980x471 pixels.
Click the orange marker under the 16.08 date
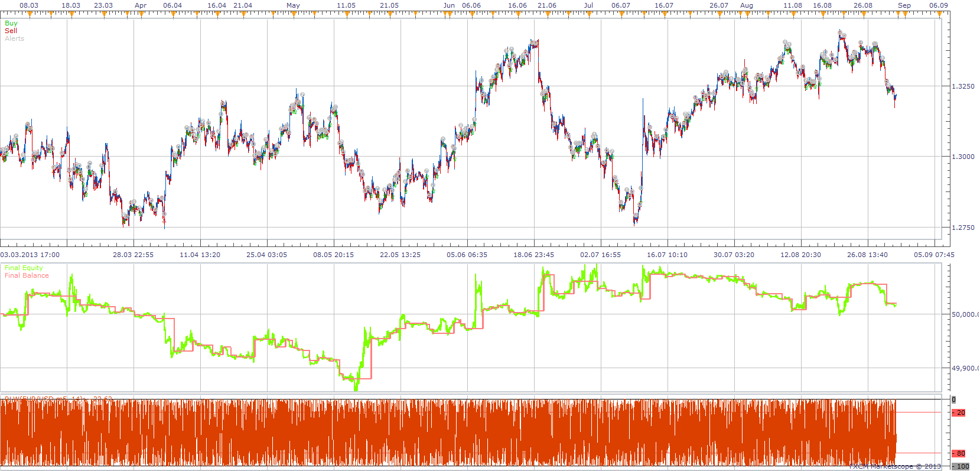823,14
